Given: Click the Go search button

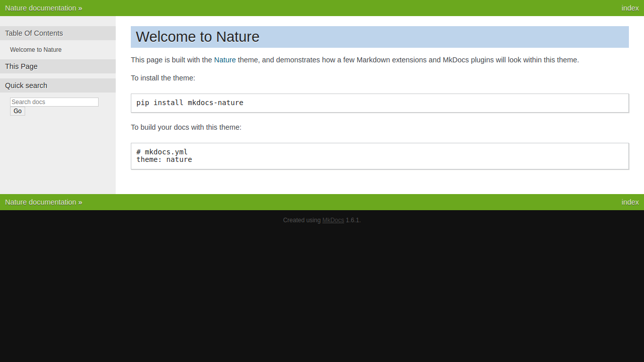Looking at the screenshot, I should click(x=18, y=111).
